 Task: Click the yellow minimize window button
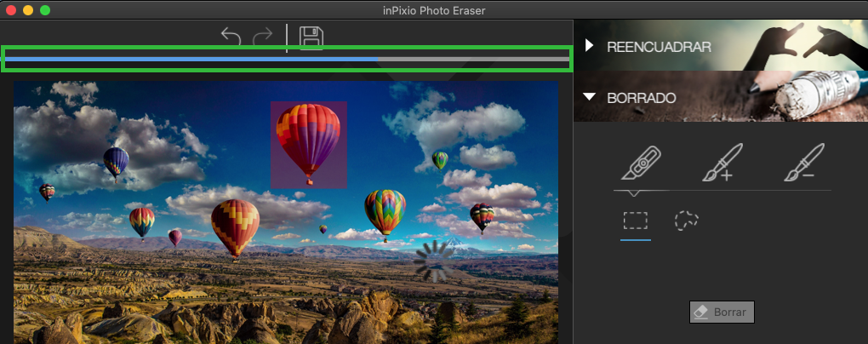[x=28, y=10]
